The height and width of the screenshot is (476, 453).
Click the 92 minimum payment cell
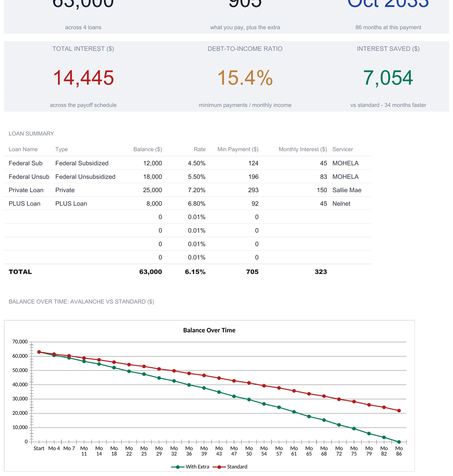[x=255, y=204]
